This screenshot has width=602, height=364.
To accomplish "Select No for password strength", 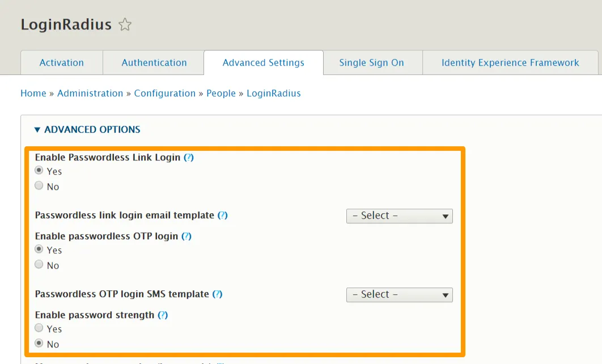I will [39, 344].
